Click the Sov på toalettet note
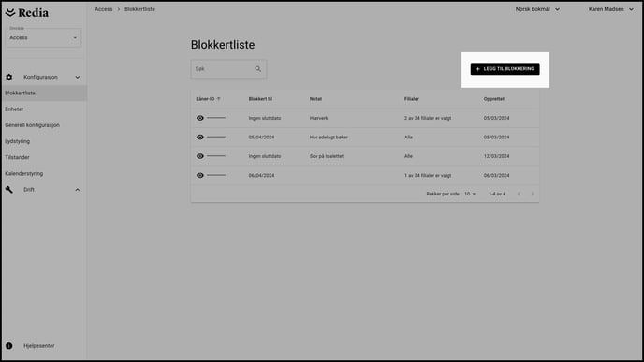Viewport: 644px width, 362px height. 327,156
